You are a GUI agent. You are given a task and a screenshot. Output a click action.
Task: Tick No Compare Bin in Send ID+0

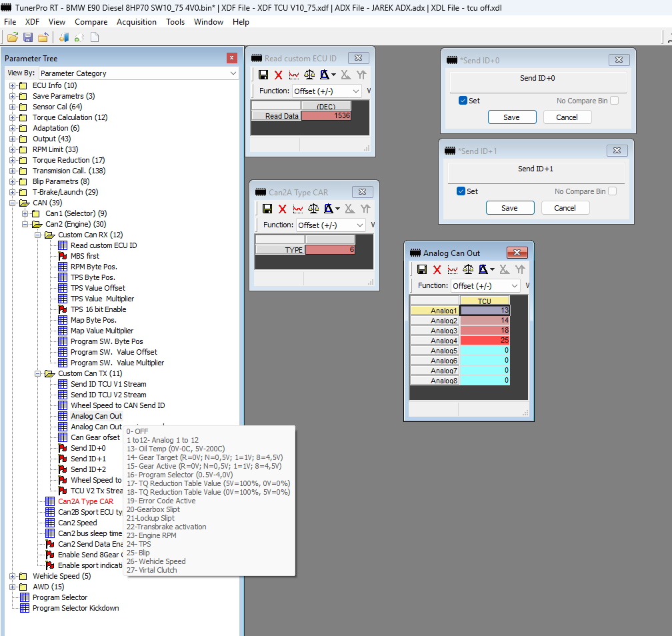(614, 101)
